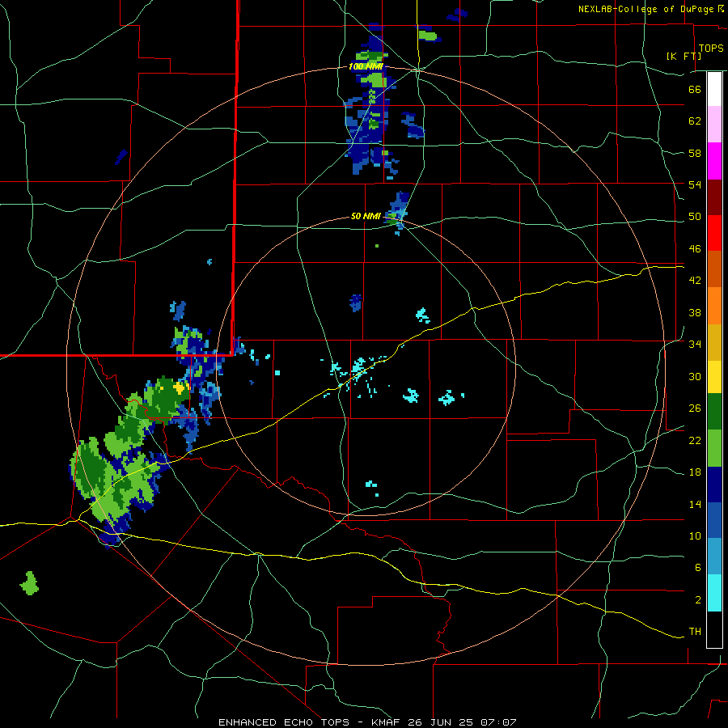
Task: Click the '58' legend value
Action: [695, 153]
